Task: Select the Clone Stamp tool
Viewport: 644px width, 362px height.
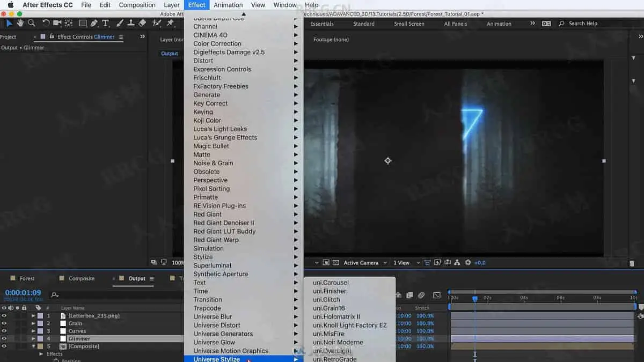Action: tap(130, 23)
